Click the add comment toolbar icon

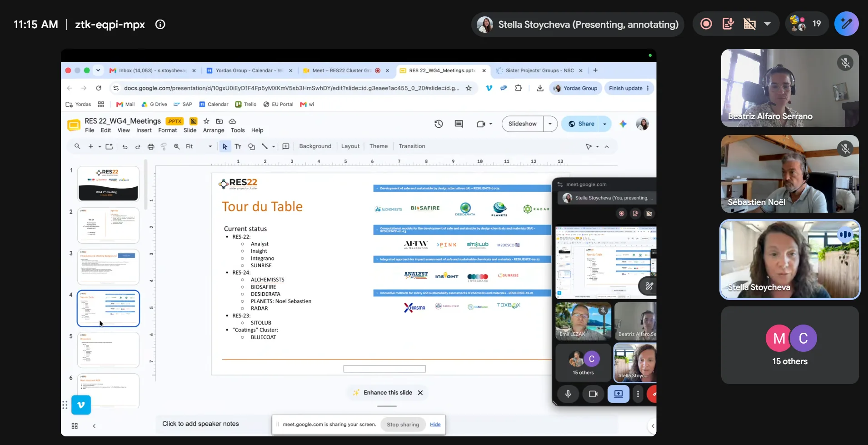(x=286, y=146)
